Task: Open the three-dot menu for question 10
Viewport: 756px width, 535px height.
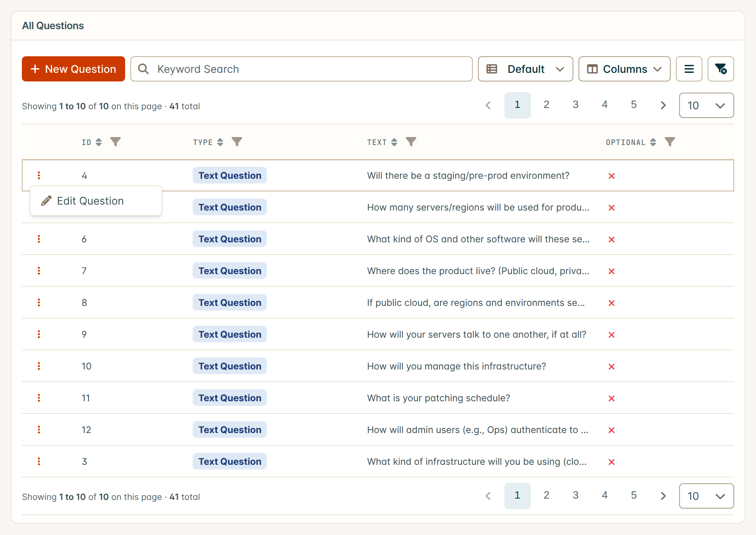Action: (x=39, y=366)
